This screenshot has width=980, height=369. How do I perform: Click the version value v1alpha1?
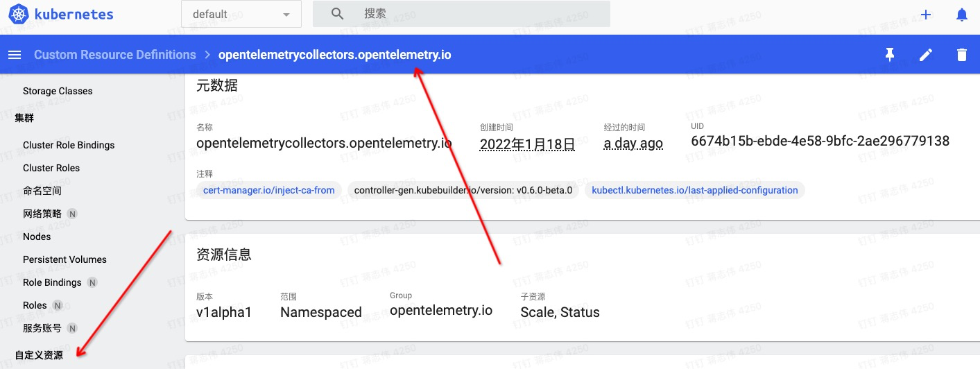(x=224, y=312)
